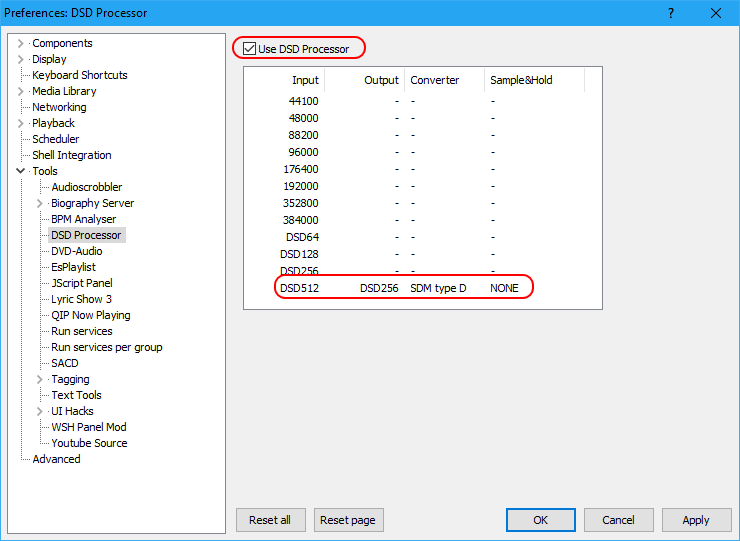Open the SACD preferences page
Image resolution: width=740 pixels, height=541 pixels.
coord(65,363)
